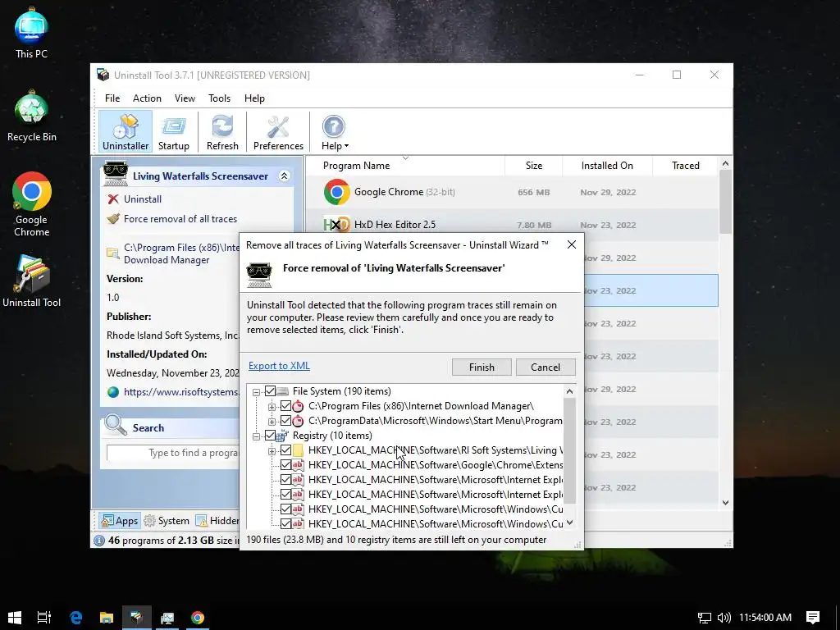840x630 pixels.
Task: Click the traces tree scroll-down arrow
Action: 569,523
